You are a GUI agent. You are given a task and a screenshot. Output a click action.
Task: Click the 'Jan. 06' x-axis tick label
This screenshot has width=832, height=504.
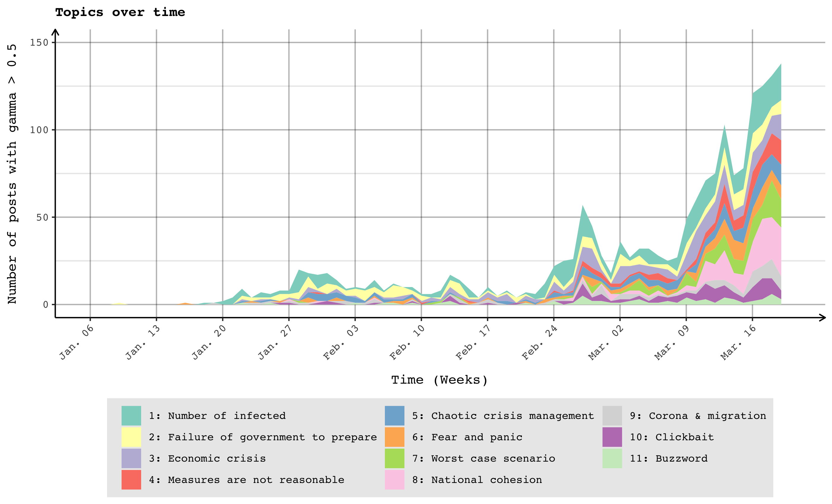pyautogui.click(x=76, y=342)
